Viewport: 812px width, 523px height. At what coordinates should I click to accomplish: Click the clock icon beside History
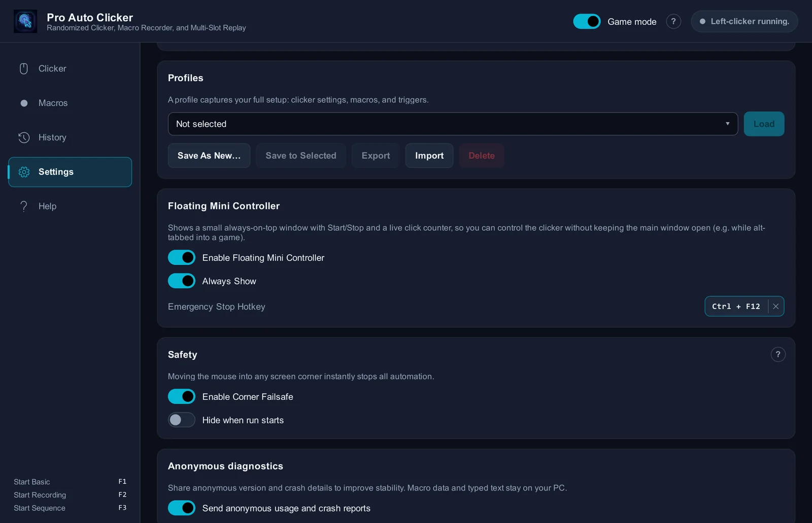[x=24, y=137]
